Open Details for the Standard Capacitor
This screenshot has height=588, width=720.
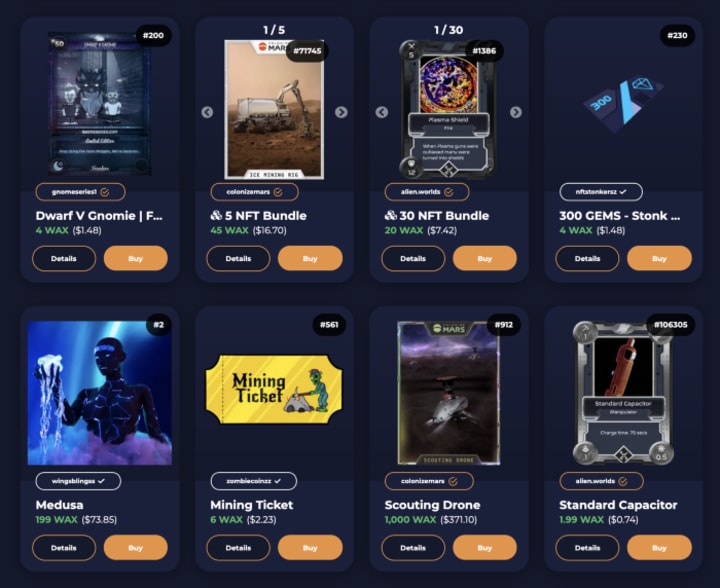click(x=587, y=548)
